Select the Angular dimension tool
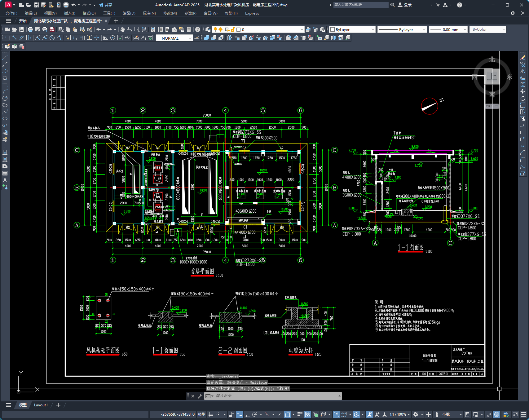Screen dimensions: 529x420 tap(59, 38)
